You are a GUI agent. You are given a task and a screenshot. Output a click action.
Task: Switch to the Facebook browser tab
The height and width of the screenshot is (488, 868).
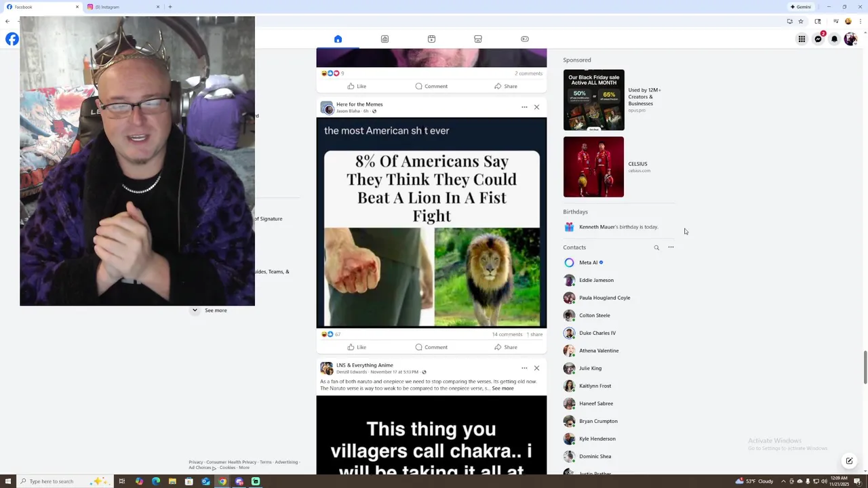pyautogui.click(x=42, y=7)
